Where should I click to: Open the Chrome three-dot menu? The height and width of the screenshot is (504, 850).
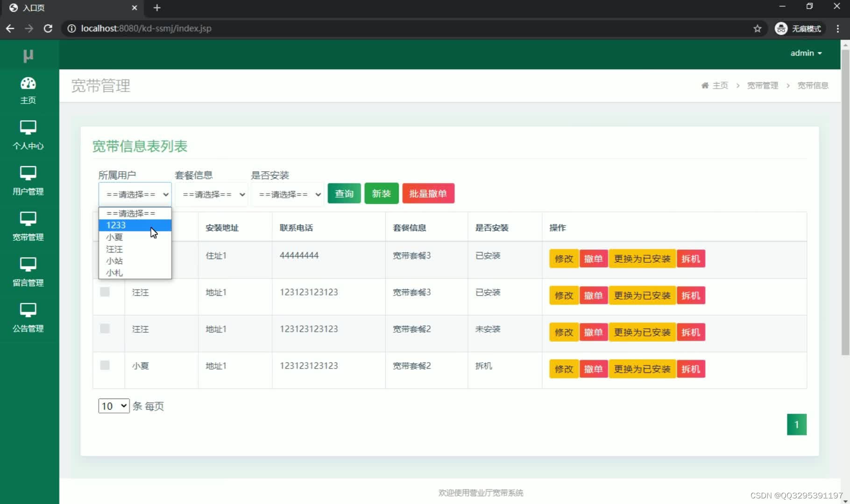838,28
